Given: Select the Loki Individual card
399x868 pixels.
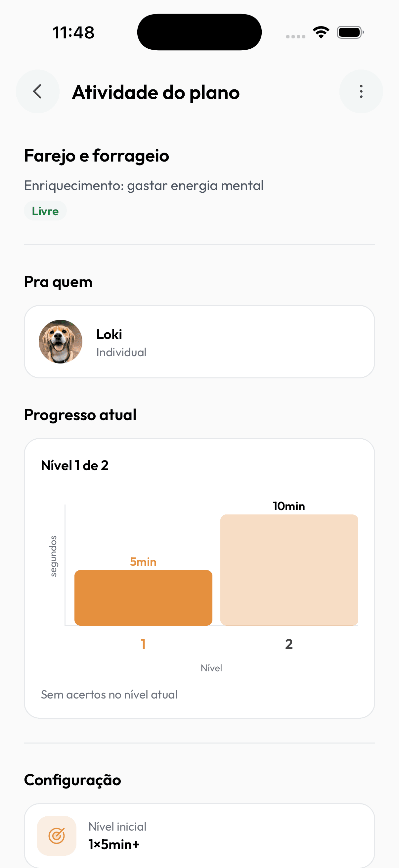Looking at the screenshot, I should pos(199,341).
